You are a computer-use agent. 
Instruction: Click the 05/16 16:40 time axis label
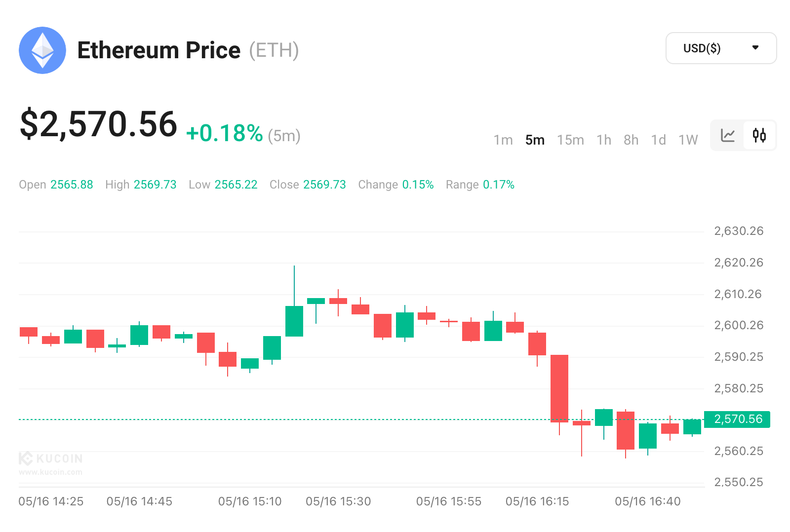click(x=647, y=501)
